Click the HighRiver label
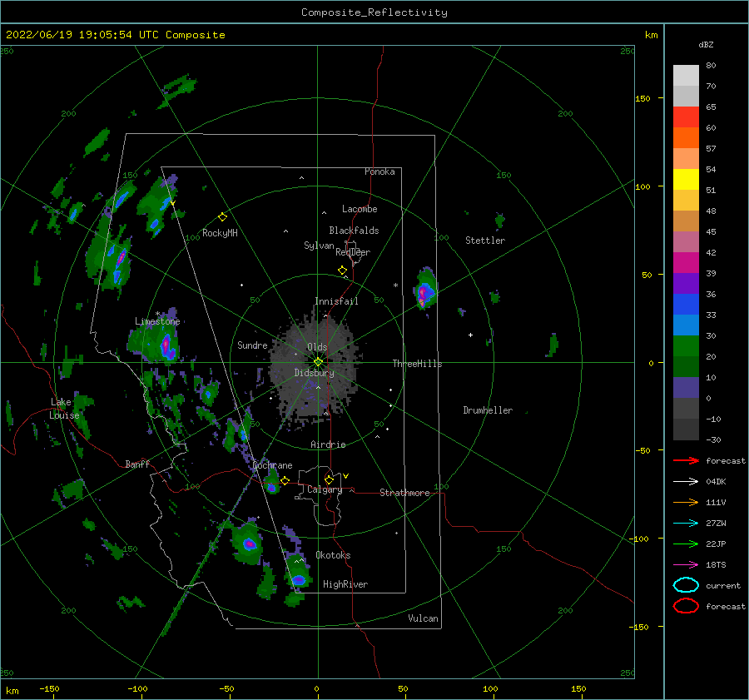The image size is (749, 700). pos(345,584)
